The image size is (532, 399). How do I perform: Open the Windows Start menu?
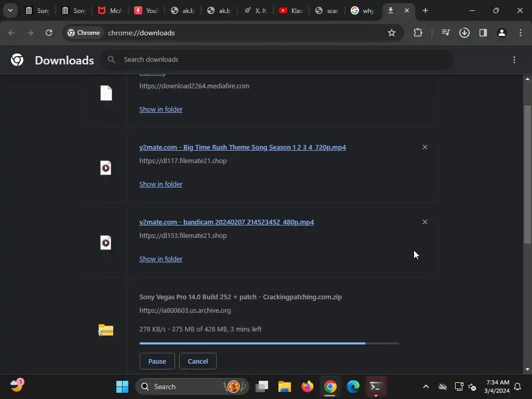[122, 387]
